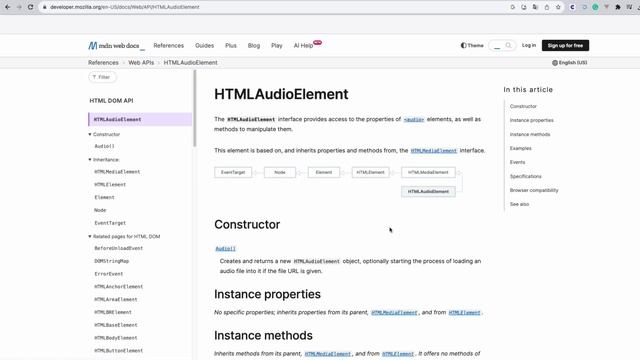Click the browser forward arrow

point(19,7)
